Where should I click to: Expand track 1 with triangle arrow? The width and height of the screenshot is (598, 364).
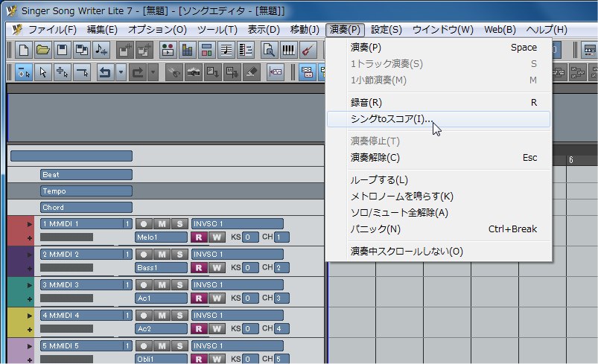click(30, 224)
